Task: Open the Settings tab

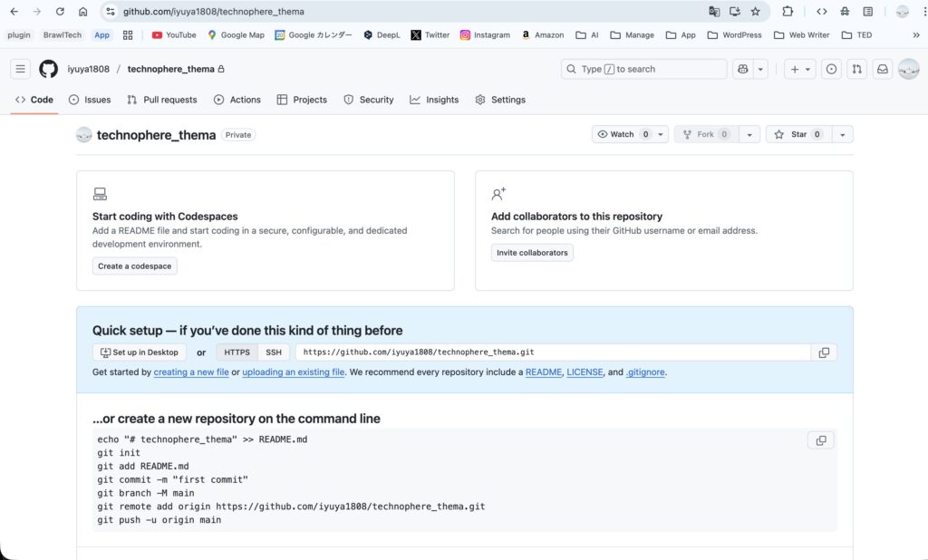Action: [500, 100]
